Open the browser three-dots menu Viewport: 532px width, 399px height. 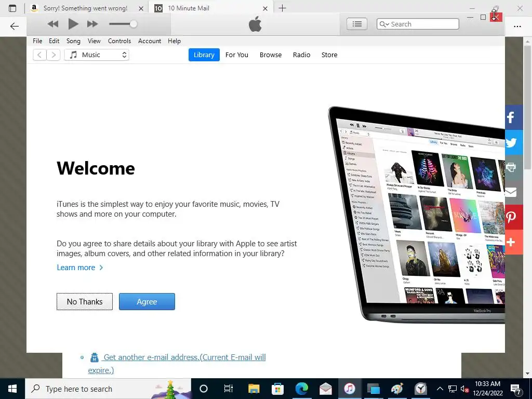tap(517, 26)
